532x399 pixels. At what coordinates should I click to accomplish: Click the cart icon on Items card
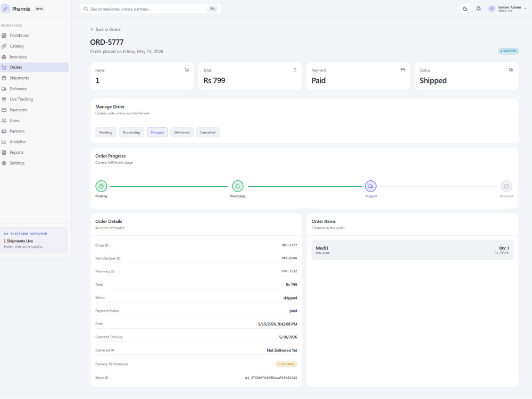187,70
